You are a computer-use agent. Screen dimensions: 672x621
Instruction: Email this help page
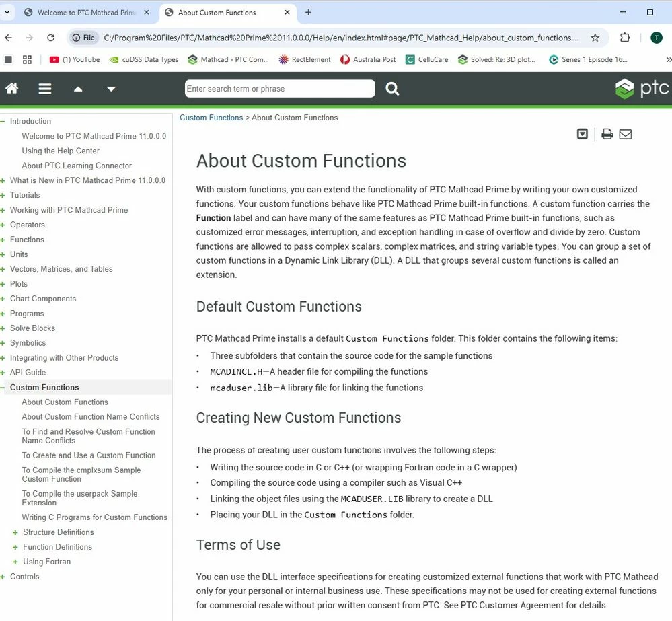[x=626, y=134]
